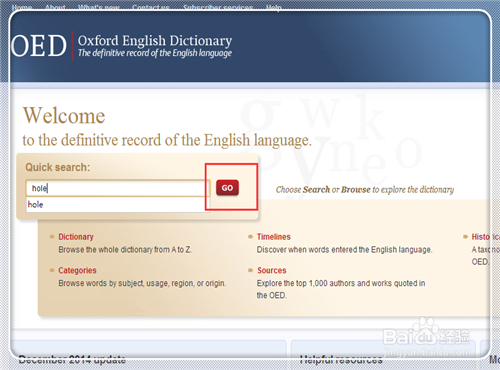Open the Categories link
500x370 pixels.
(x=77, y=270)
